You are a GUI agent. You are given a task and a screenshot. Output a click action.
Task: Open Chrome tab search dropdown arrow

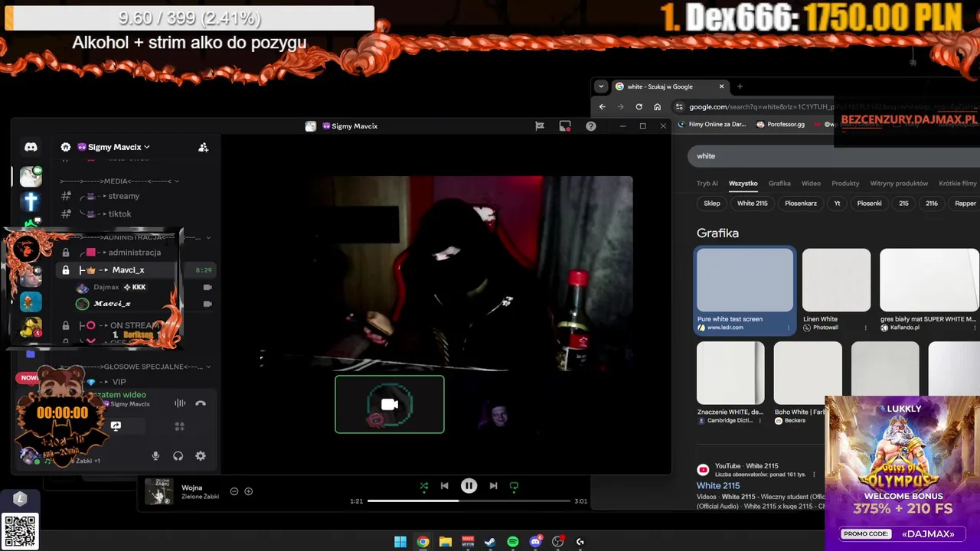pyautogui.click(x=602, y=86)
